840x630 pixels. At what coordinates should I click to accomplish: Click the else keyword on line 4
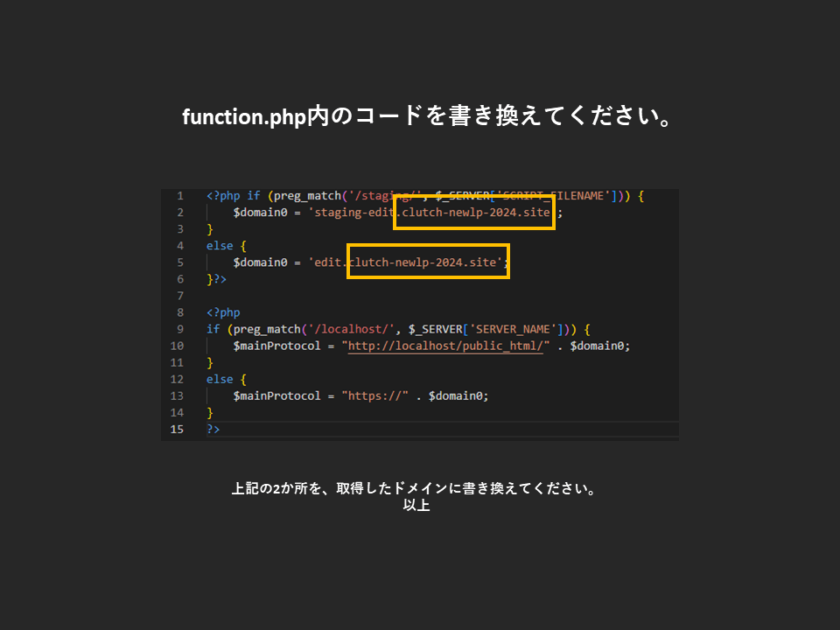pyautogui.click(x=220, y=246)
